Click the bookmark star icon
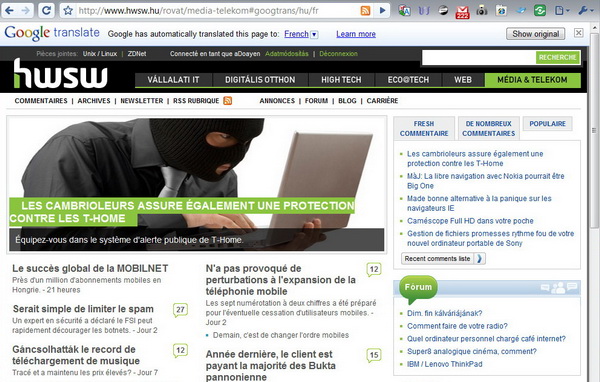The height and width of the screenshot is (382, 600). (68, 11)
